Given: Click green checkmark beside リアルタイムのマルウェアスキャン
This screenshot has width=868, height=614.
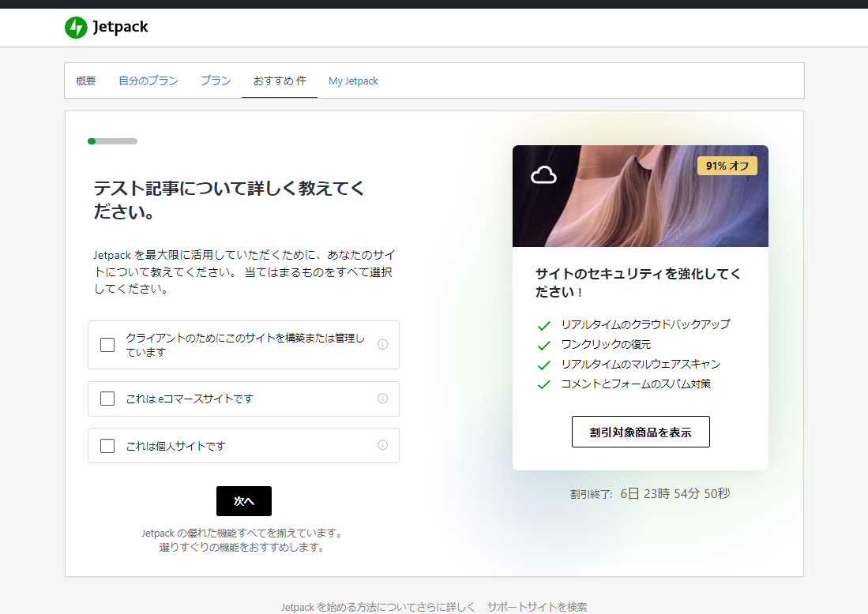Looking at the screenshot, I should [x=544, y=365].
